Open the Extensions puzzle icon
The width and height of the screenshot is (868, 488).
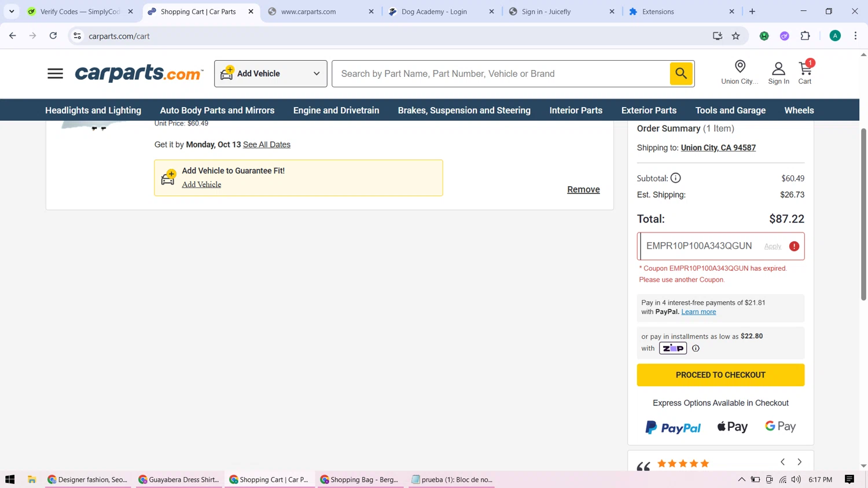click(x=805, y=36)
